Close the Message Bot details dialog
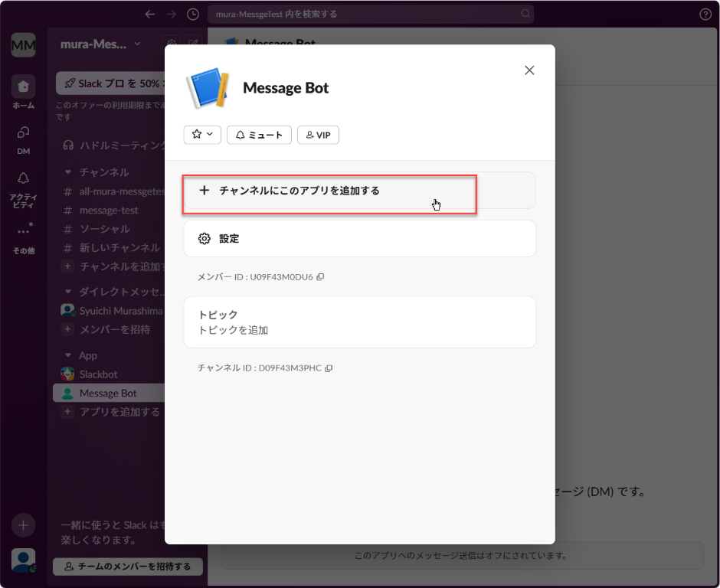Image resolution: width=720 pixels, height=588 pixels. point(529,70)
